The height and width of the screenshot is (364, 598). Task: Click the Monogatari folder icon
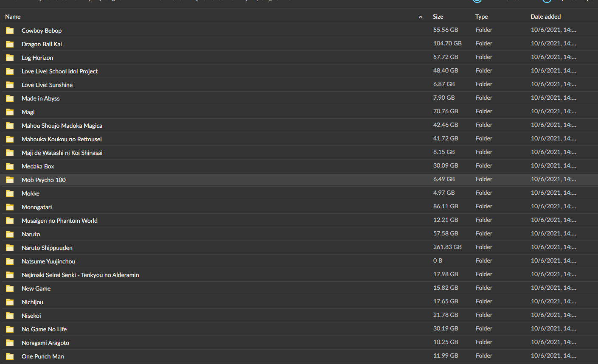click(x=10, y=207)
